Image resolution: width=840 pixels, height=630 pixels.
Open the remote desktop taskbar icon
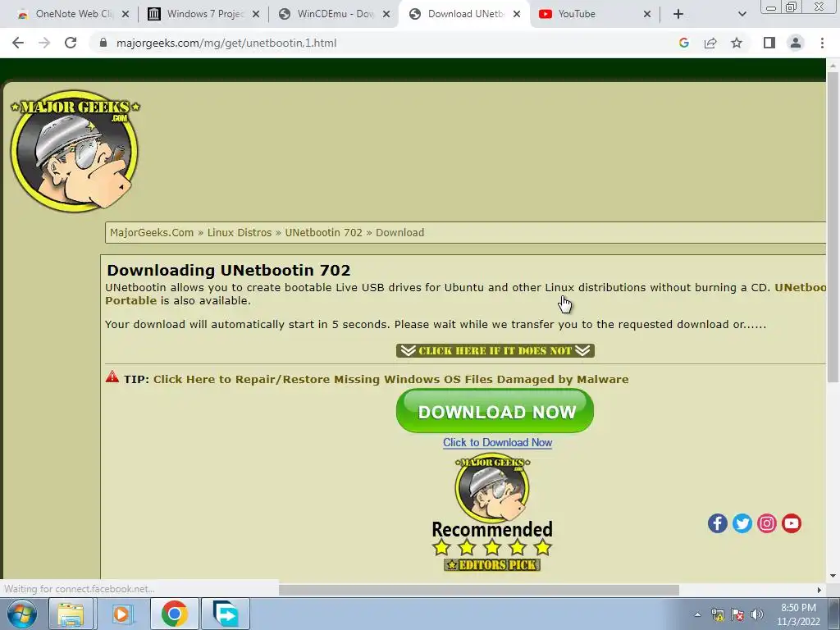226,614
